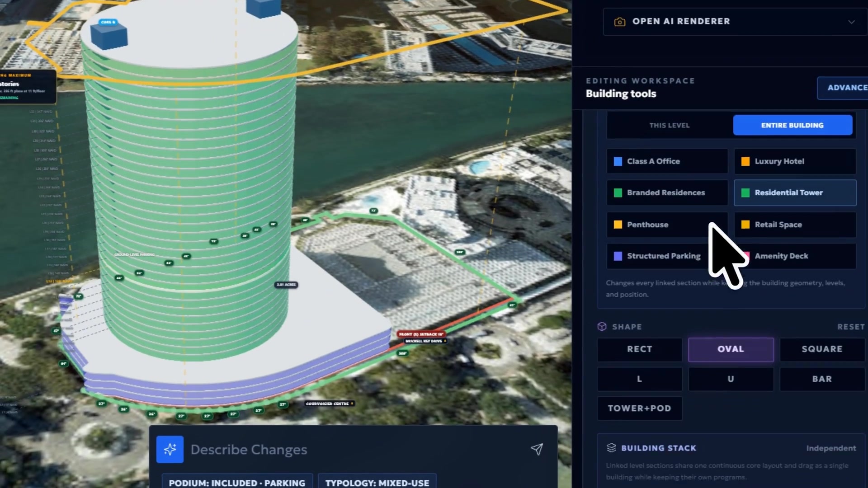Select the Residential Tower program

tap(795, 192)
